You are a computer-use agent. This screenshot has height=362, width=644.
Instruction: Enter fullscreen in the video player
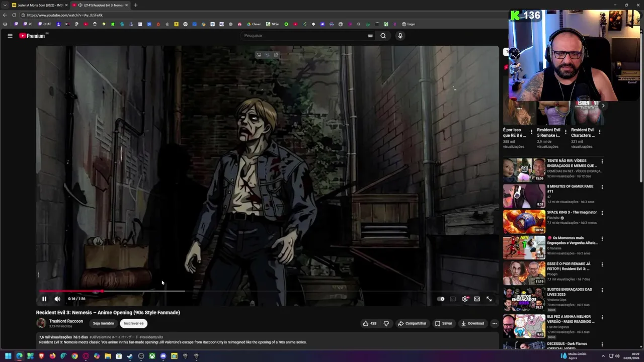pos(489,299)
